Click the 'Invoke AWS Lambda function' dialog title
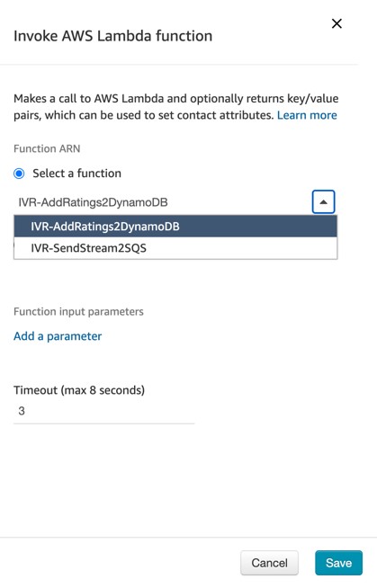The height and width of the screenshot is (588, 377). coord(112,36)
